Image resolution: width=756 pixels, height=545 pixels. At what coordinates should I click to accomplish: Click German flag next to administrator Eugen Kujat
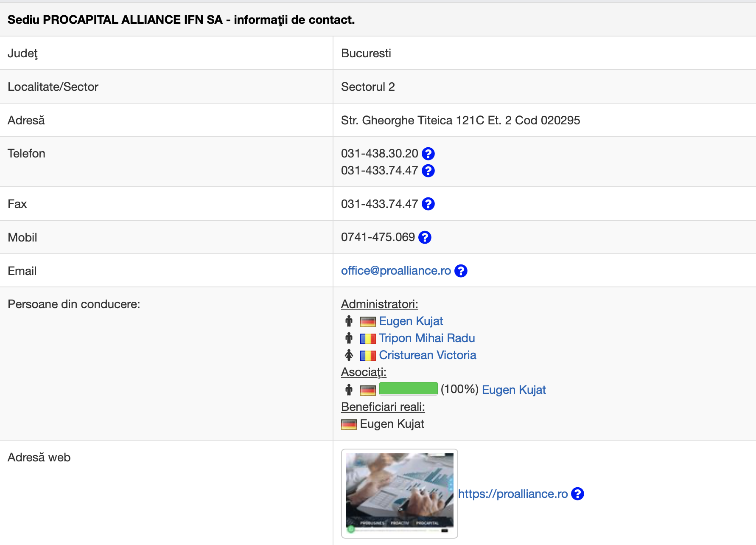coord(368,322)
